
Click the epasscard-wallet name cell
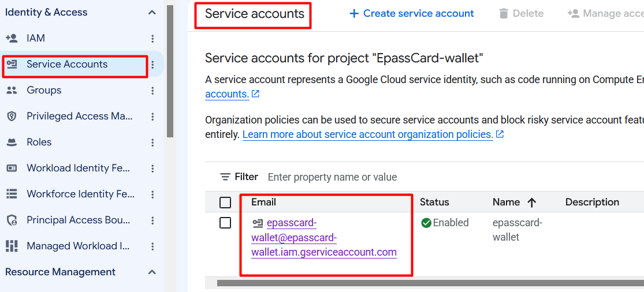(x=518, y=230)
